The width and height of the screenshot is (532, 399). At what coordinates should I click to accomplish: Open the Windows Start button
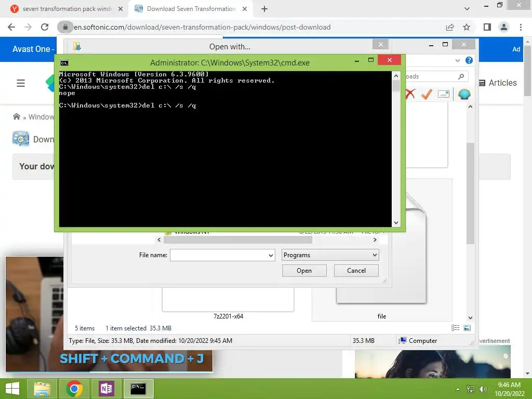(12, 389)
